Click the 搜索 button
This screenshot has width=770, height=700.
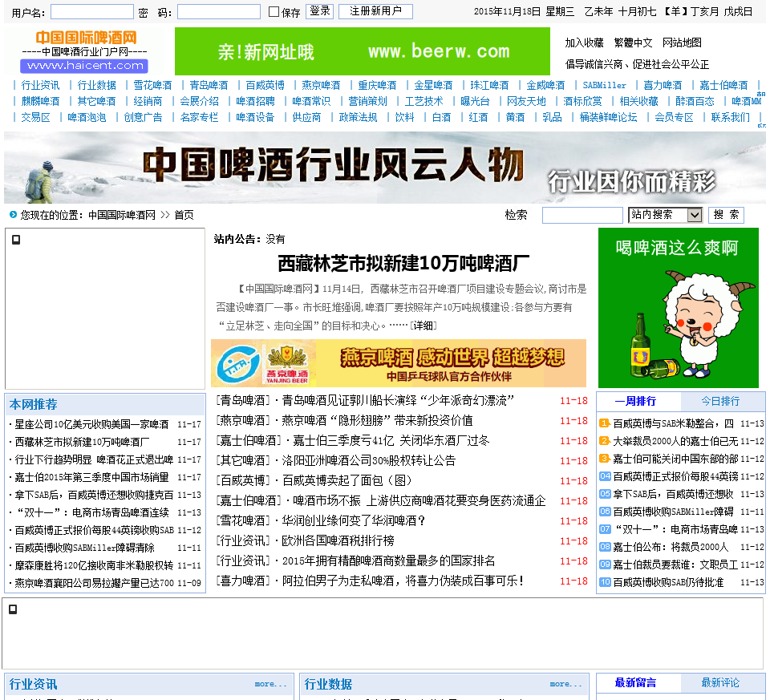727,215
